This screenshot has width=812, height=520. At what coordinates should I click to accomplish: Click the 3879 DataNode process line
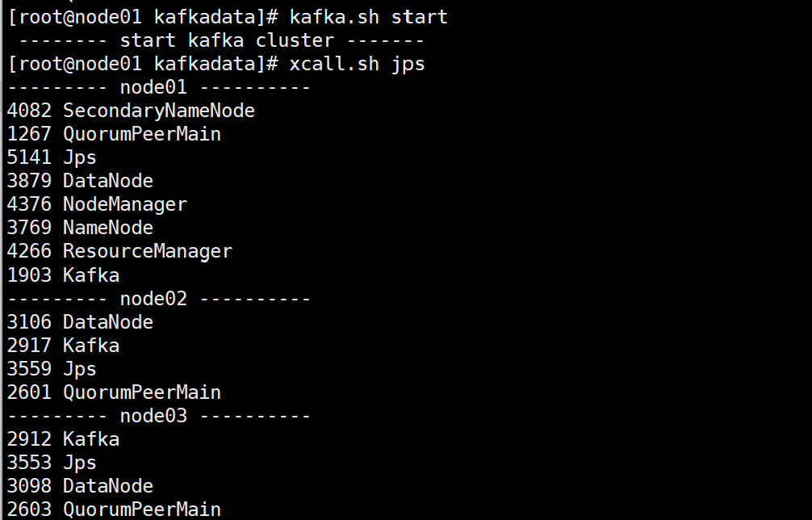tap(80, 181)
